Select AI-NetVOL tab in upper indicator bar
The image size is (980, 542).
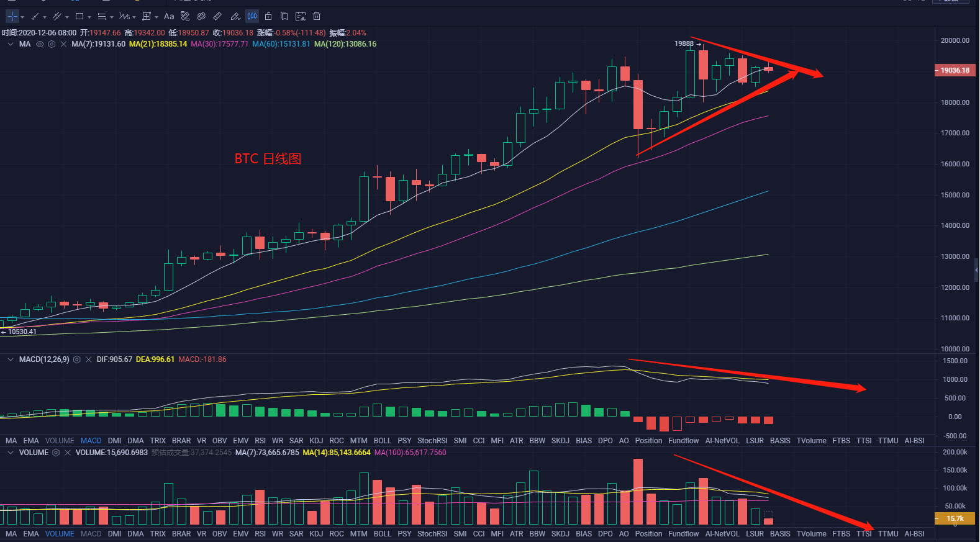tap(722, 441)
